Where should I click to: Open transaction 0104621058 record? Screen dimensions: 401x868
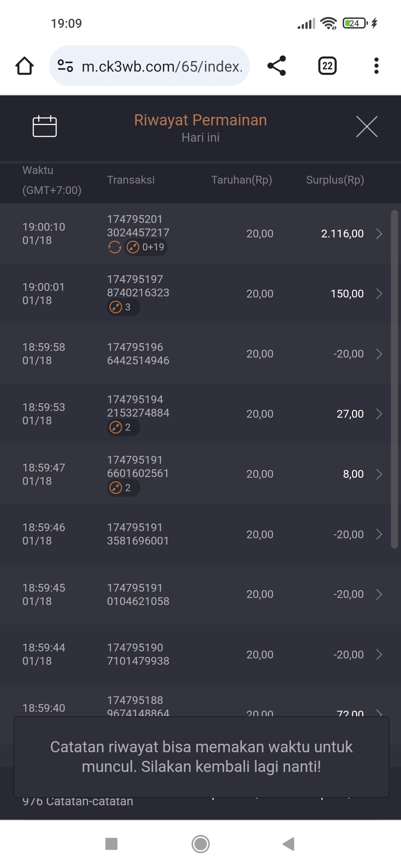(138, 594)
